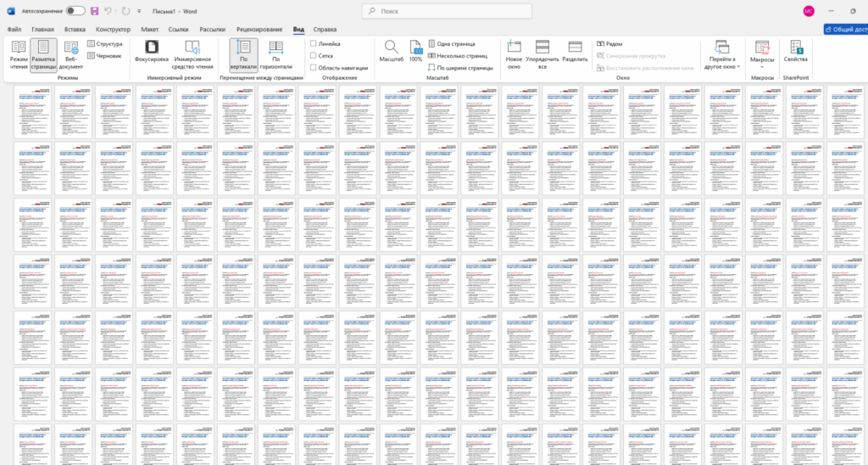Select По горизонтали page movement
The image size is (868, 465).
point(275,54)
